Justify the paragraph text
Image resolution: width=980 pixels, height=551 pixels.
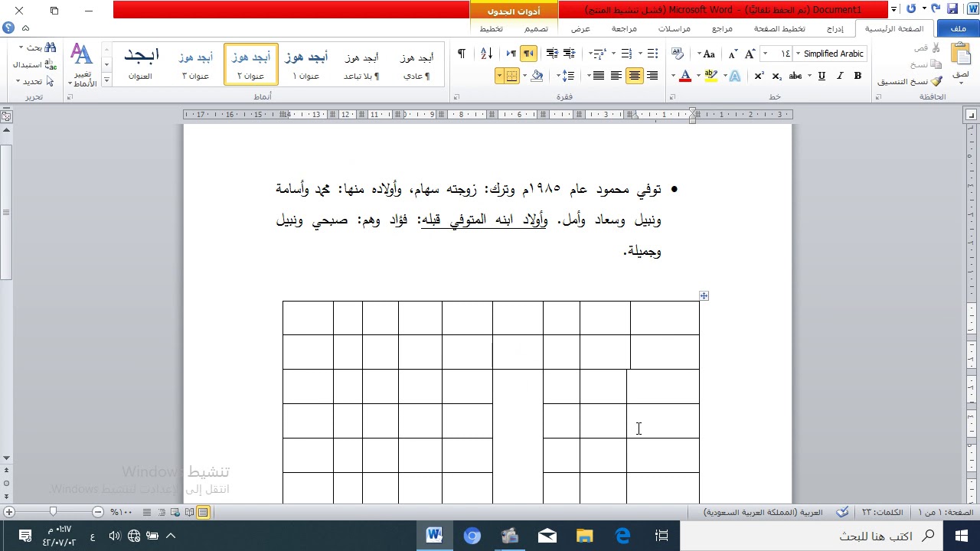tap(599, 76)
